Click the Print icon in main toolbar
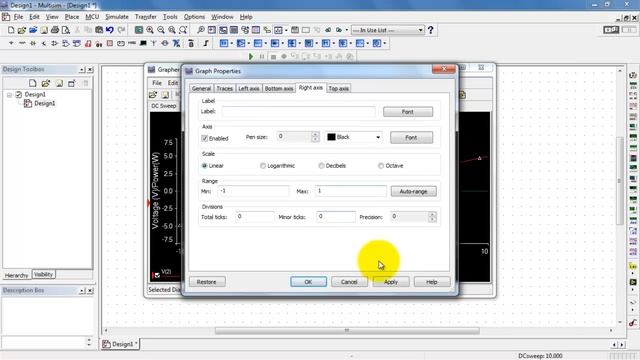Viewport: 640px width, 360px height. pyautogui.click(x=55, y=30)
